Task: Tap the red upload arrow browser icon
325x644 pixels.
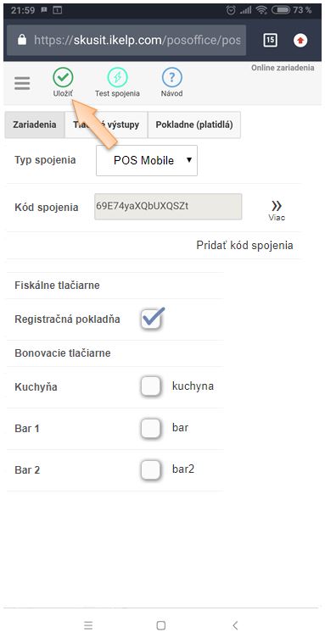Action: pyautogui.click(x=300, y=41)
